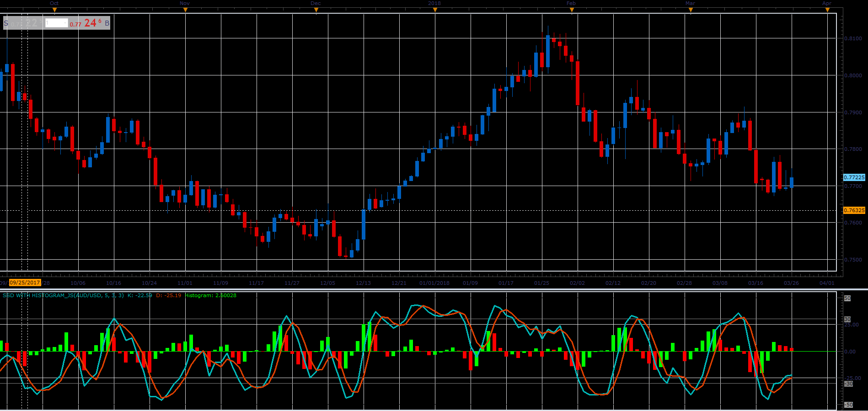Click the S sell button in trade widget
Viewport: 868px width, 411px height.
click(6, 23)
